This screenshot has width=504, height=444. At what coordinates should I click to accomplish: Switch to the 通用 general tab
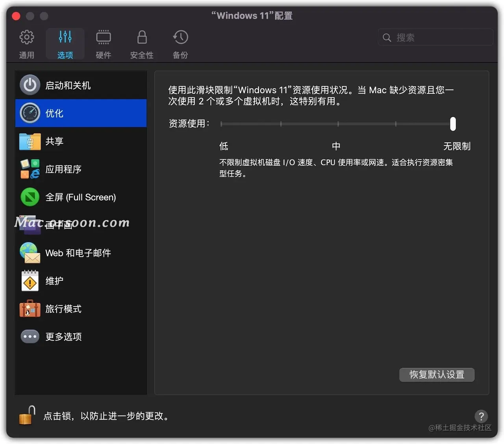27,44
